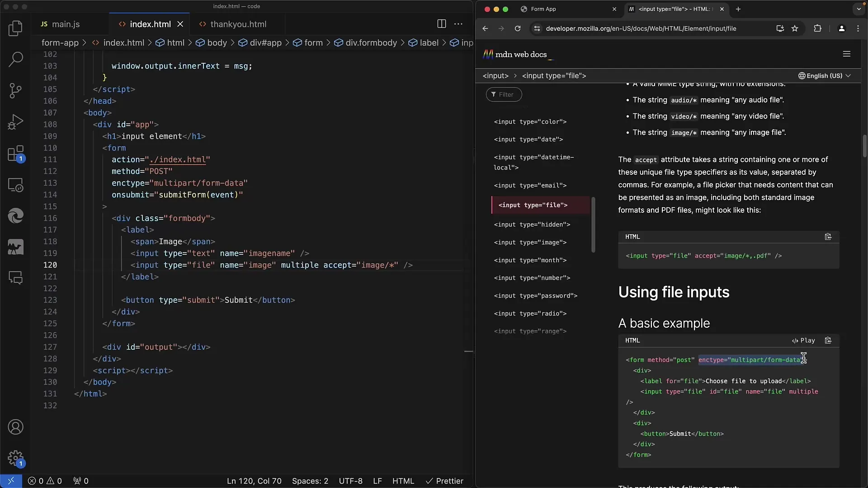The image size is (868, 488).
Task: Open Accounts menu in activity bar
Action: tap(15, 427)
